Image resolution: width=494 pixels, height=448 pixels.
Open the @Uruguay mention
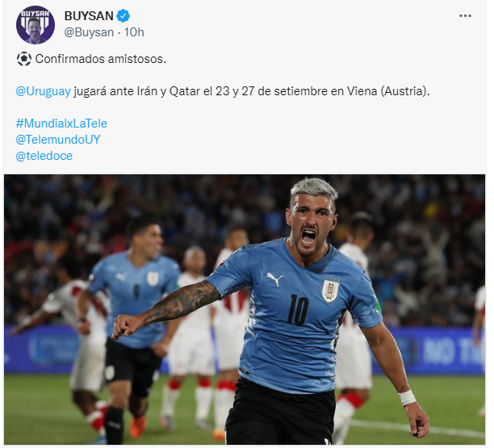(43, 91)
